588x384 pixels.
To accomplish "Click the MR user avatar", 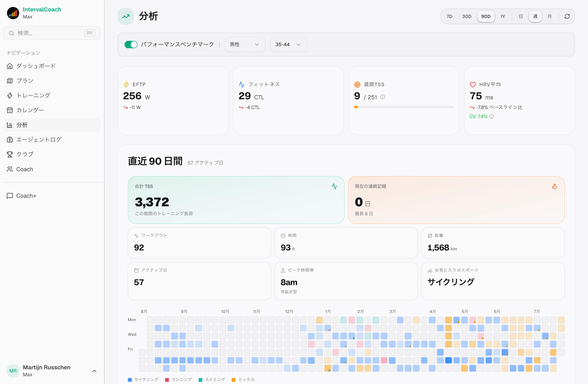I will (x=13, y=371).
